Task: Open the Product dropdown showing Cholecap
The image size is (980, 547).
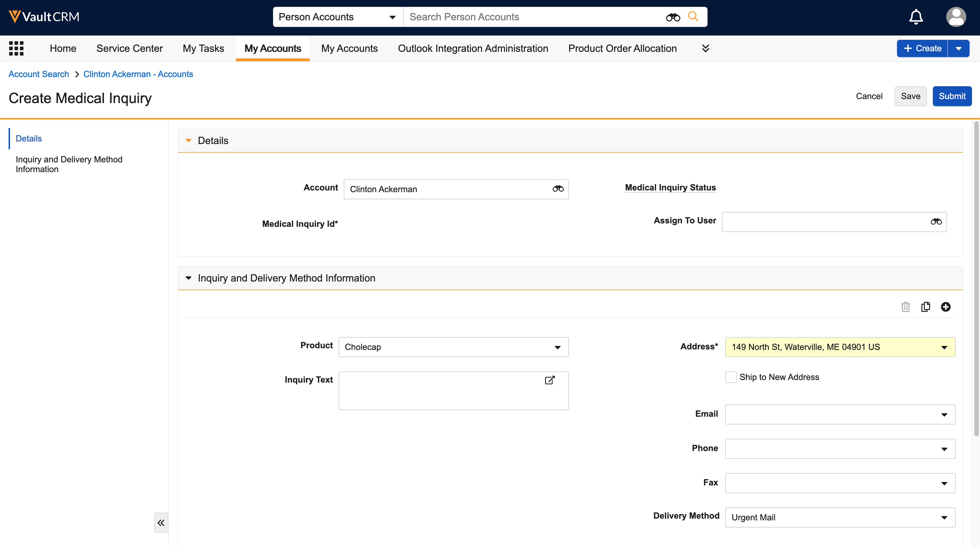Action: pyautogui.click(x=453, y=347)
